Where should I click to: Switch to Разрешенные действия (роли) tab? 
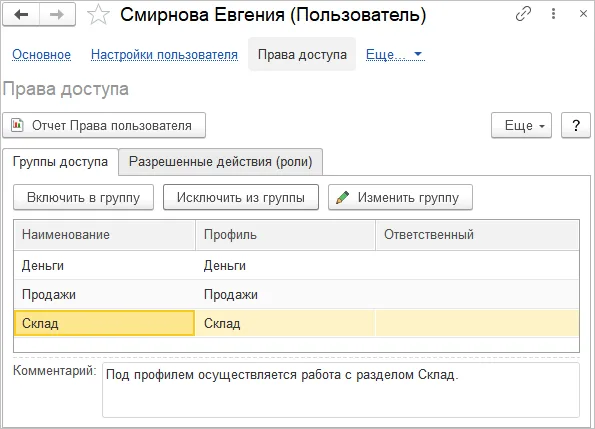coord(220,162)
